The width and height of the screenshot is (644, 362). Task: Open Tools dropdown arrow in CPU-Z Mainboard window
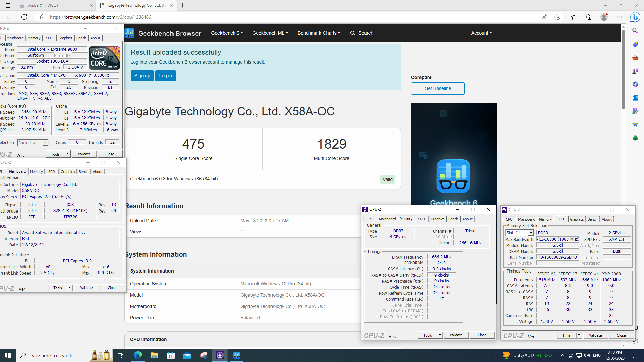pos(70,288)
